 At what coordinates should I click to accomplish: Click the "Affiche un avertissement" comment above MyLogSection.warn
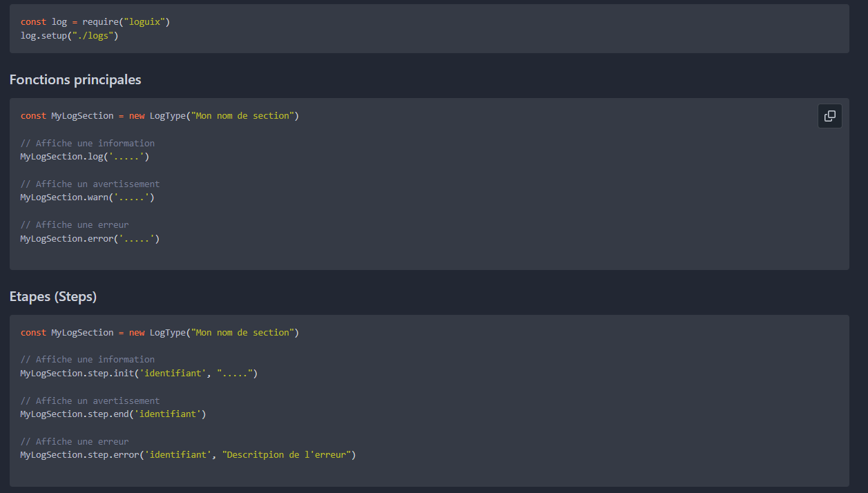tap(90, 184)
